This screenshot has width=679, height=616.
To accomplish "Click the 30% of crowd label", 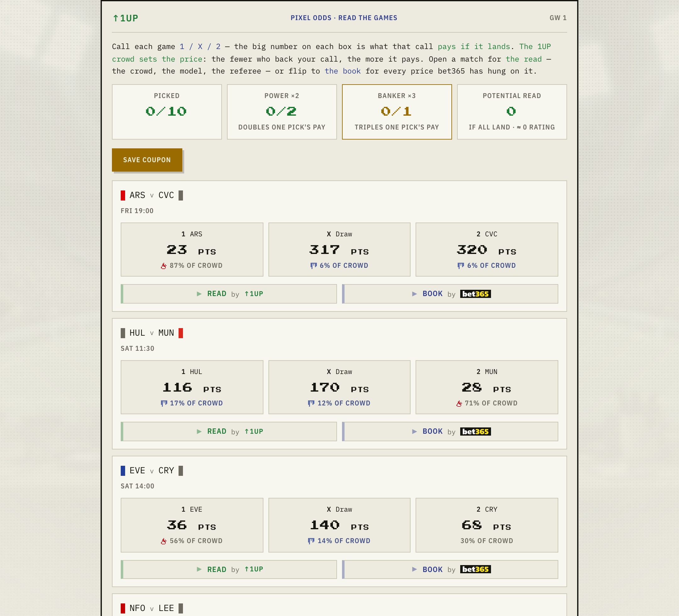I will pos(487,541).
